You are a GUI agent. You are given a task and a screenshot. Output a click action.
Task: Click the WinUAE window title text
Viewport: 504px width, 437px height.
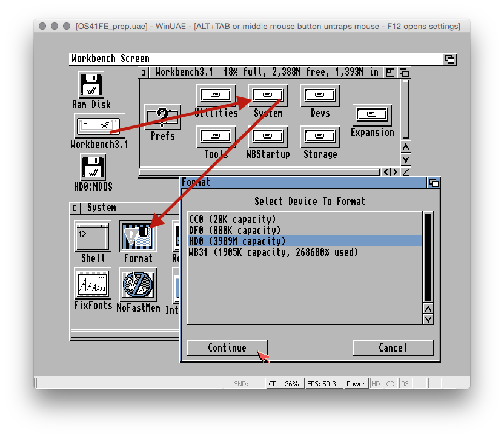coord(268,27)
